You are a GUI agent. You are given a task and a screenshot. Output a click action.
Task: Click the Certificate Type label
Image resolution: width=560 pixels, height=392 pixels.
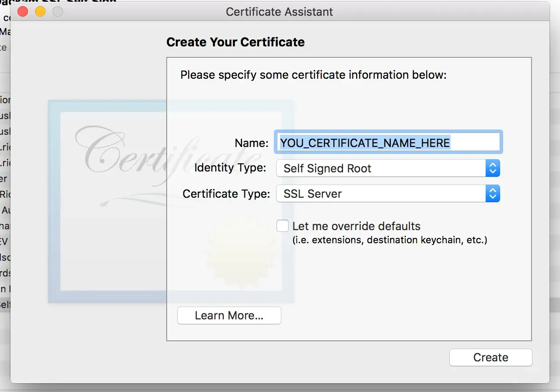[x=226, y=193]
